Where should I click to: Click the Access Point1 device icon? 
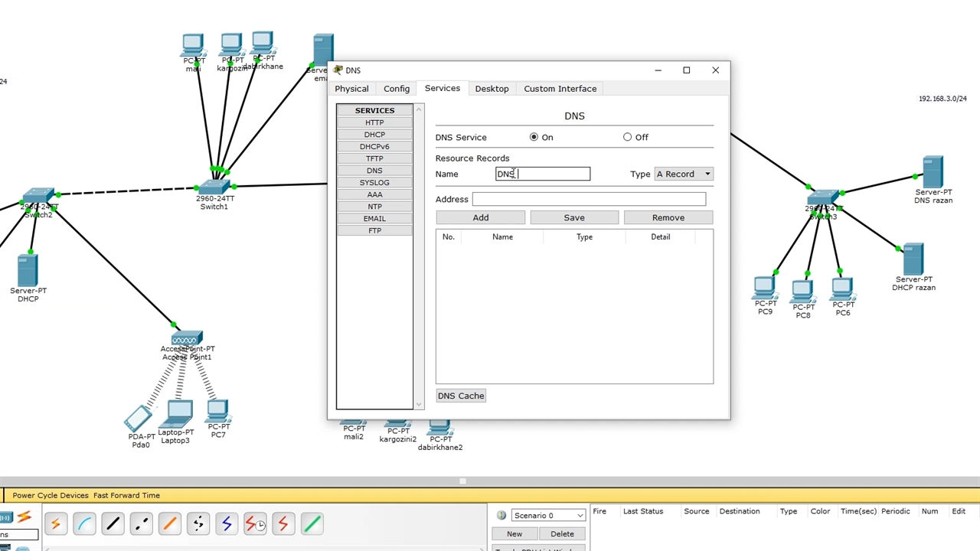click(x=186, y=338)
